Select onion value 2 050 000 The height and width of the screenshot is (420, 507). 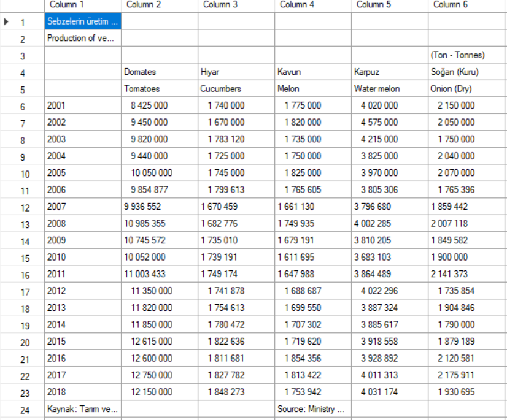coord(468,122)
